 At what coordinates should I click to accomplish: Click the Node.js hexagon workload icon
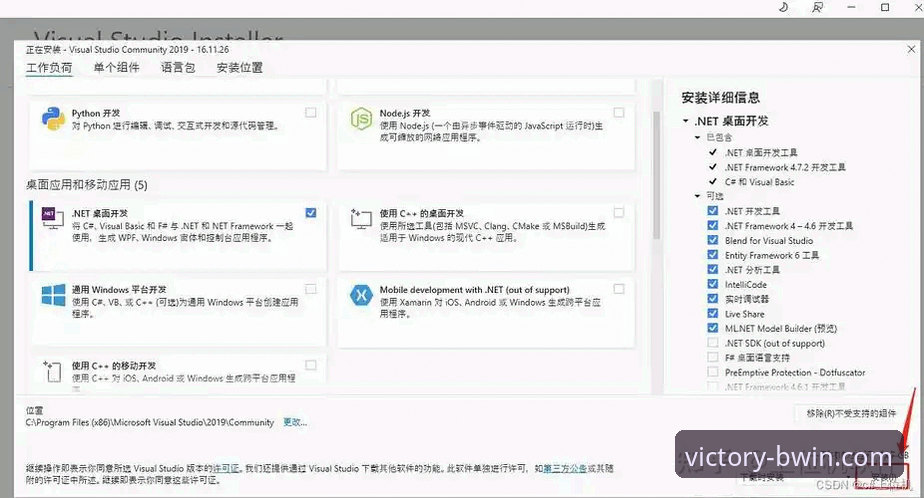pos(361,118)
